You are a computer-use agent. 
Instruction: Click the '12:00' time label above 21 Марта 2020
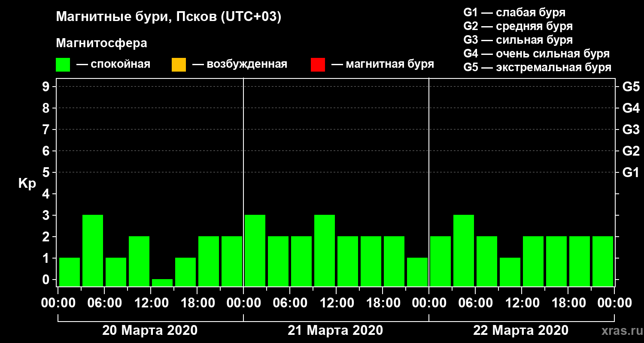click(x=336, y=303)
